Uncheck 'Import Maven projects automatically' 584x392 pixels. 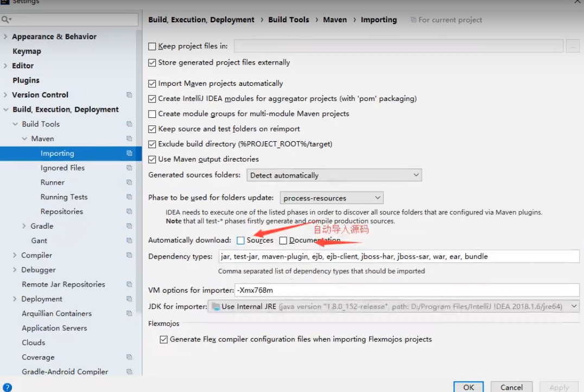(152, 84)
